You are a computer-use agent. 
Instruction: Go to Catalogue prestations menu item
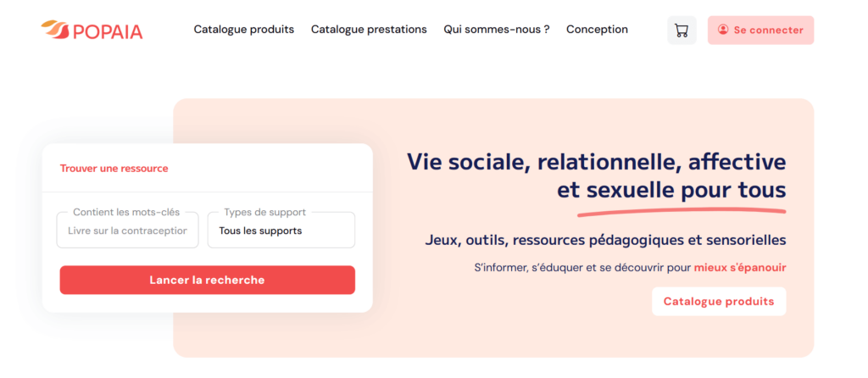pos(369,30)
